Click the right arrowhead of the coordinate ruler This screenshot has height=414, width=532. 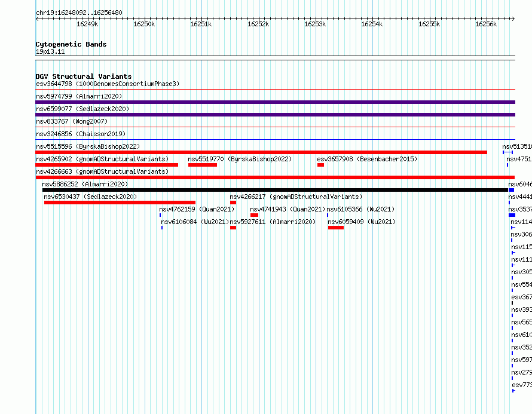coord(513,19)
